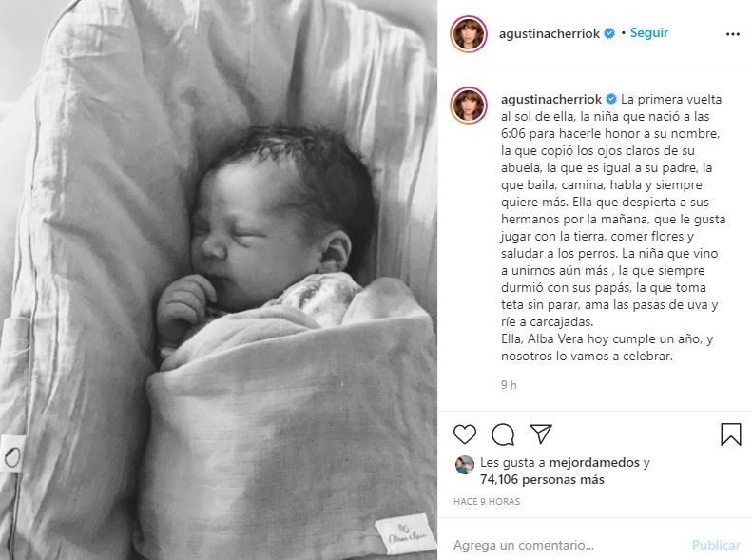The image size is (752, 560).
Task: Click the 9 h caption time
Action: pyautogui.click(x=509, y=384)
